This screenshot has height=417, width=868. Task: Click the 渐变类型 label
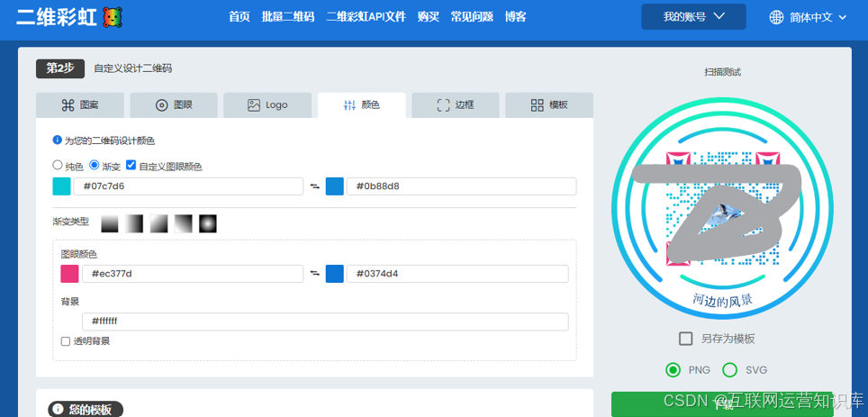tap(70, 221)
